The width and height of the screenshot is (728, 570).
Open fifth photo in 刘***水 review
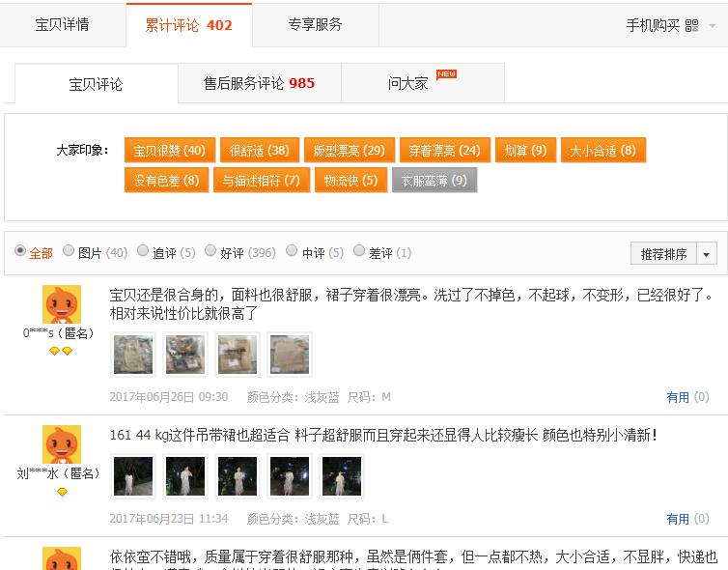click(x=341, y=476)
